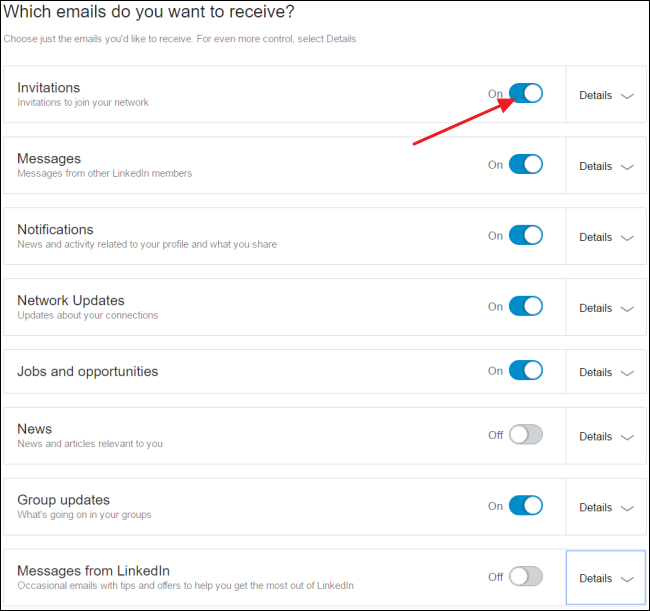
Task: Open Details for Notifications
Action: coord(606,238)
